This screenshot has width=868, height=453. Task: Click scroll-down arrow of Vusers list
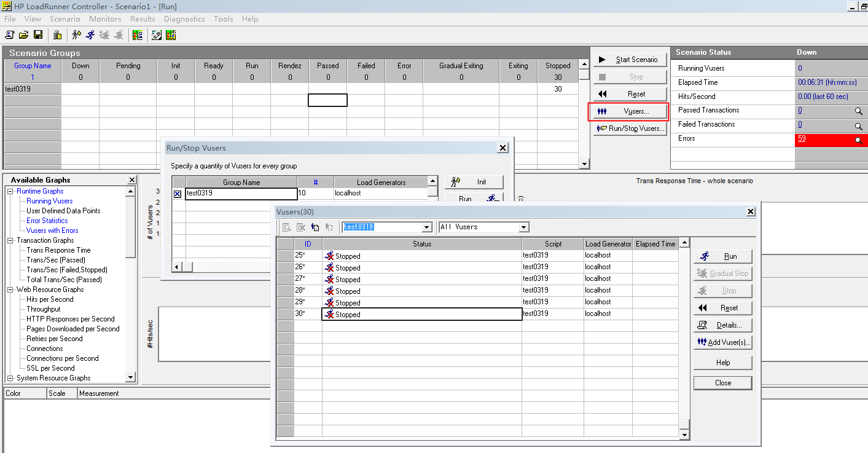pyautogui.click(x=685, y=435)
